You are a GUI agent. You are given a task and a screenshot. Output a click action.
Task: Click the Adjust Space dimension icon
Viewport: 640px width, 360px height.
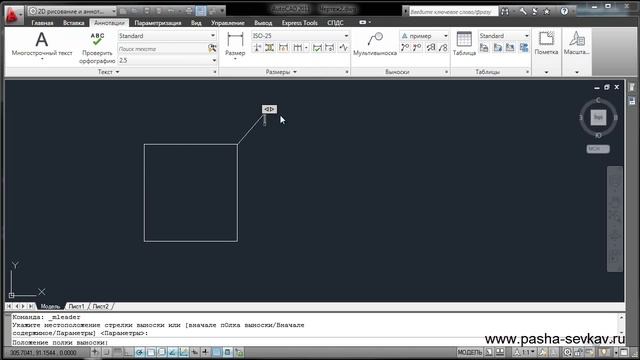[x=270, y=48]
